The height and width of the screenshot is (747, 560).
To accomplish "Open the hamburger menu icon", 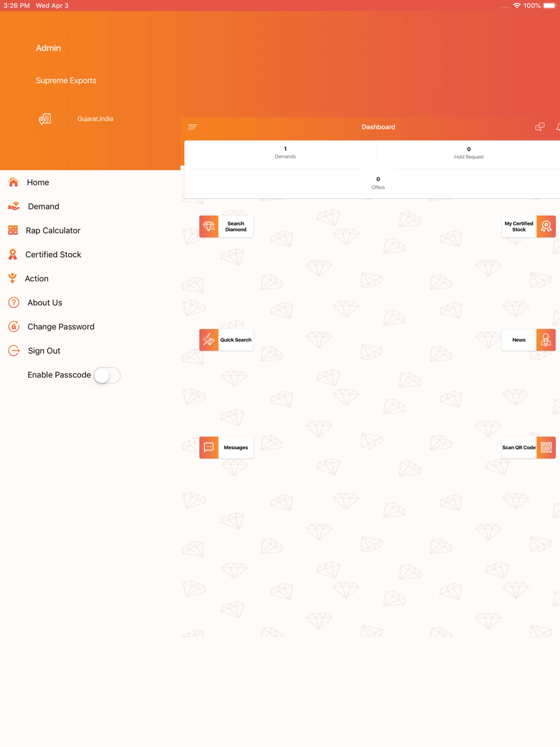I will pyautogui.click(x=193, y=127).
